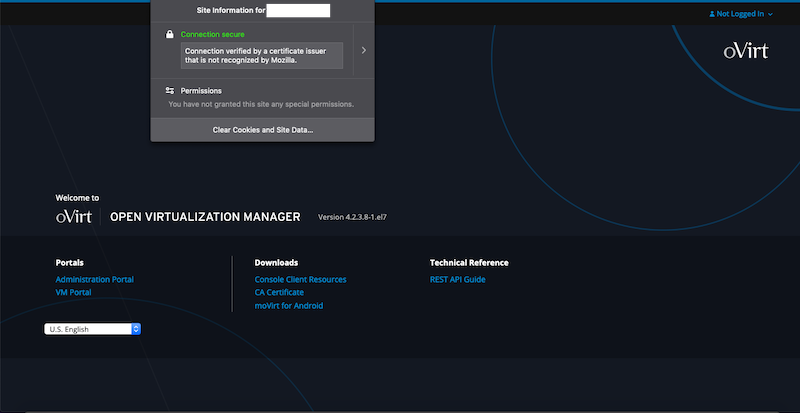Click the Permissions label in popup

coord(201,90)
